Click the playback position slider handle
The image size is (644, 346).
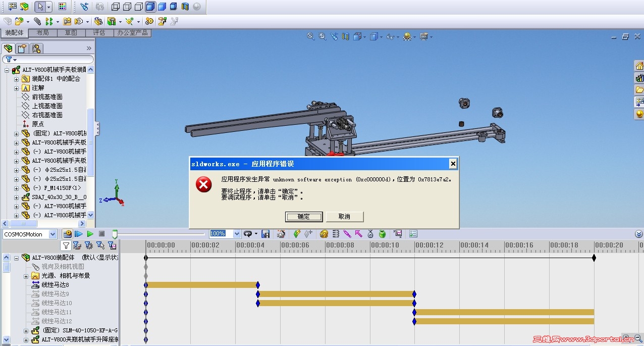pyautogui.click(x=115, y=234)
